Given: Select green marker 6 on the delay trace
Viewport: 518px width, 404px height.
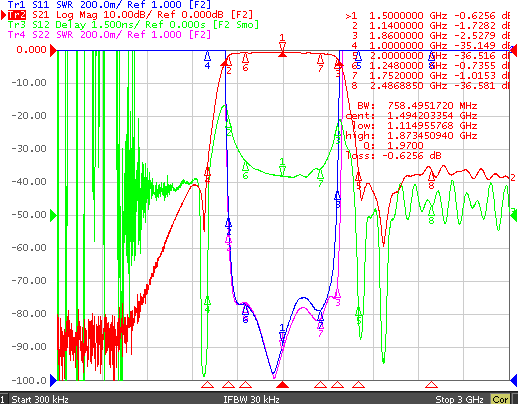Looking at the screenshot, I should tap(245, 171).
